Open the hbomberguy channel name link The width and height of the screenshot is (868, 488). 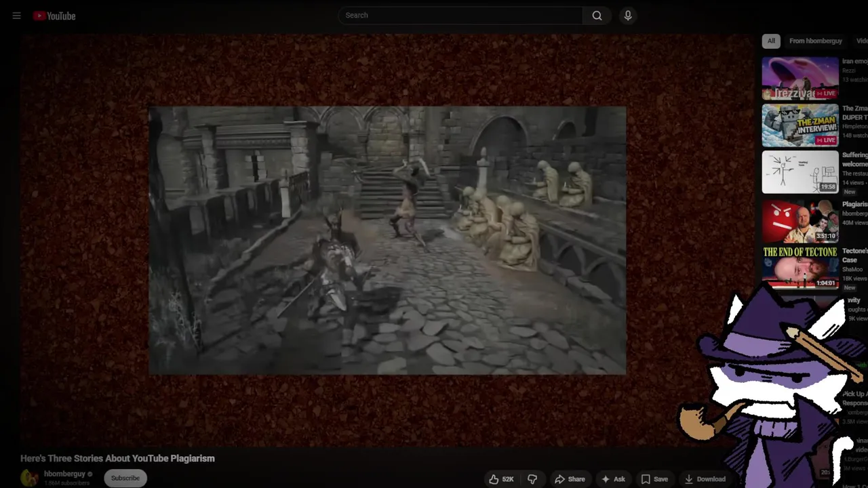tap(64, 474)
